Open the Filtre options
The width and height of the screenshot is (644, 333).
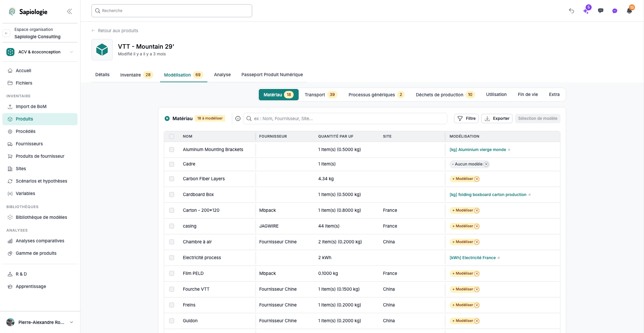(466, 118)
